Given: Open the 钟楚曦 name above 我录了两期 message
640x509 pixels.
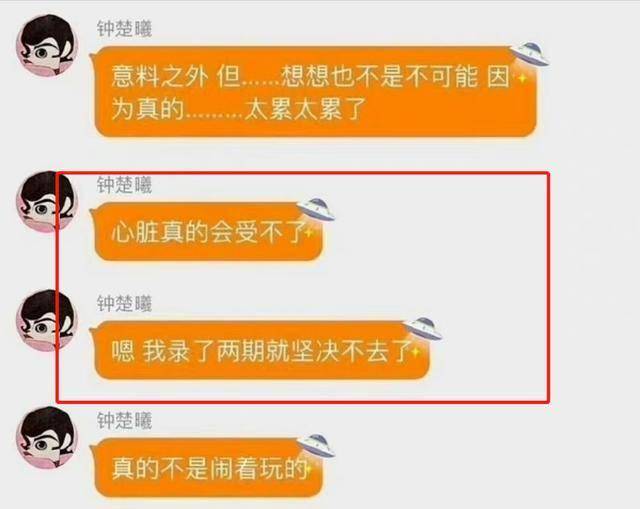Looking at the screenshot, I should coord(124,304).
